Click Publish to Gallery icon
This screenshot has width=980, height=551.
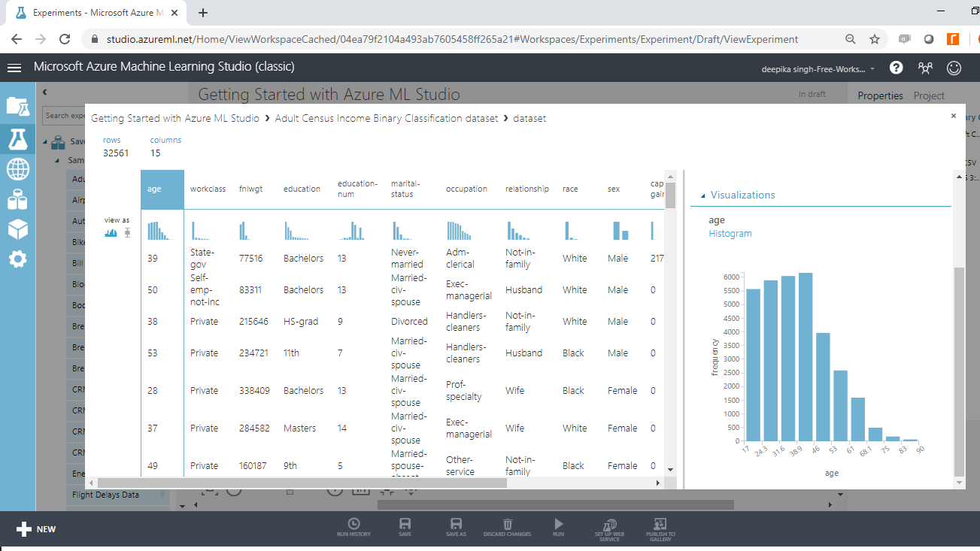tap(660, 529)
